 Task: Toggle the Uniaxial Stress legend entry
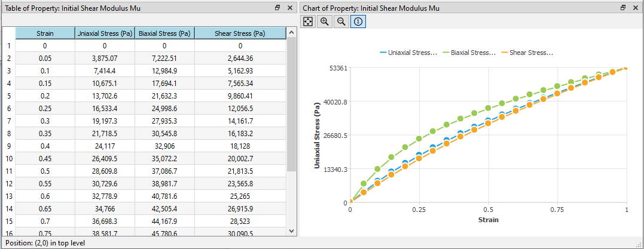[x=408, y=53]
